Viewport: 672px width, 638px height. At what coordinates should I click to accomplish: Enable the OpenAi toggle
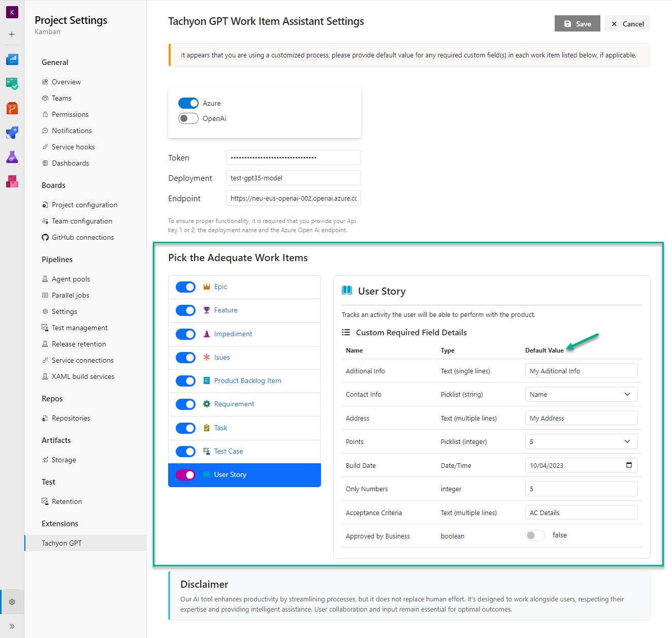[x=188, y=118]
